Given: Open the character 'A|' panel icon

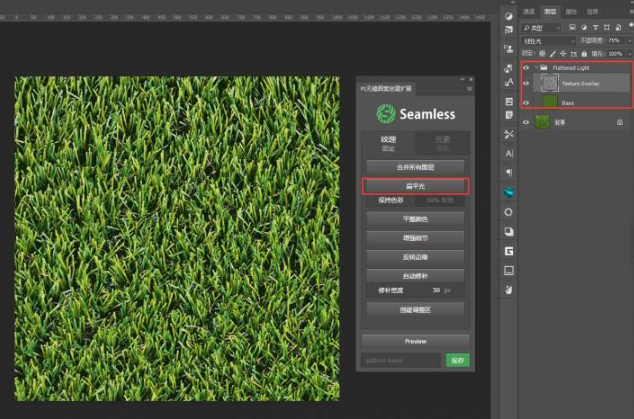Looking at the screenshot, I should click(509, 154).
